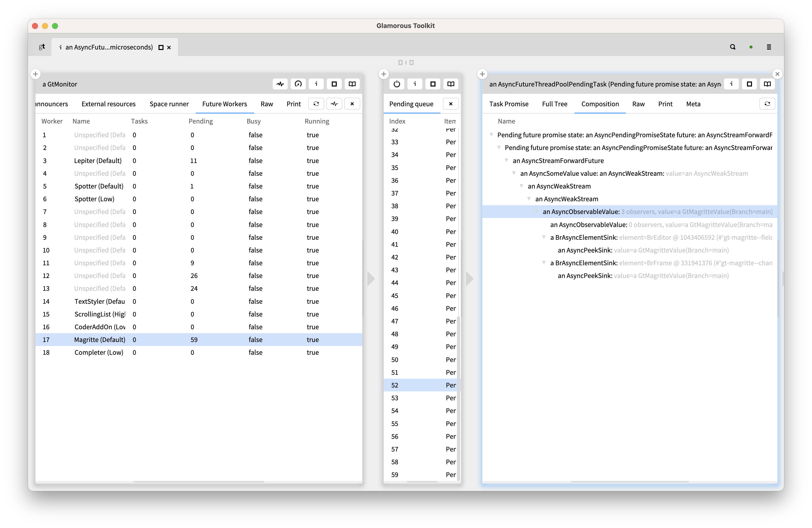Collapse the AsyncStreamForwardFuture tree node
Image resolution: width=812 pixels, height=528 pixels.
[x=506, y=160]
